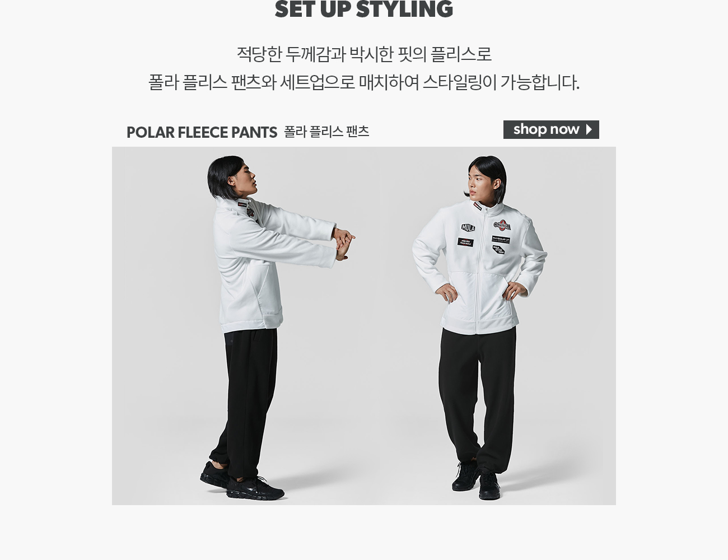728x560 pixels.
Task: Click the shoulder patch on side-view jacket
Action: point(250,213)
